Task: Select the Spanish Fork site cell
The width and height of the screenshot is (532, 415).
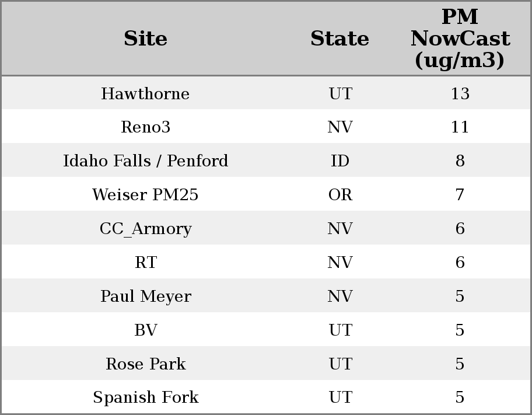Action: click(145, 397)
